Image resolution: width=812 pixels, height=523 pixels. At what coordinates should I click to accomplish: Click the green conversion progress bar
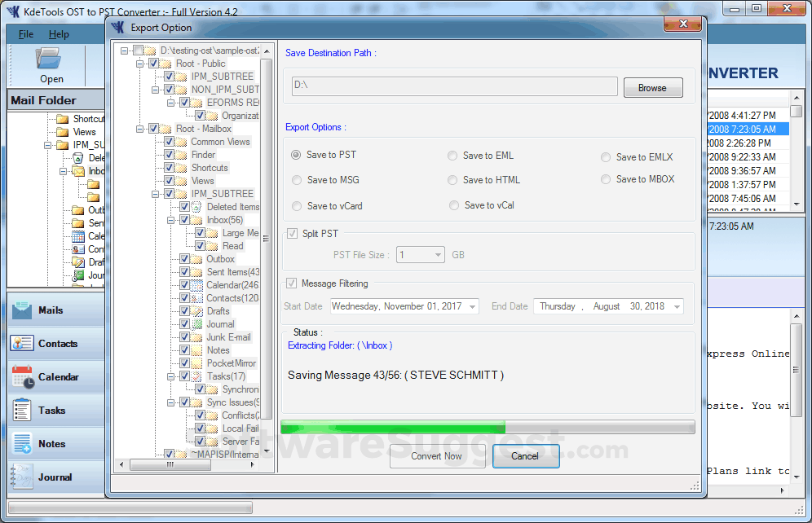(x=393, y=428)
